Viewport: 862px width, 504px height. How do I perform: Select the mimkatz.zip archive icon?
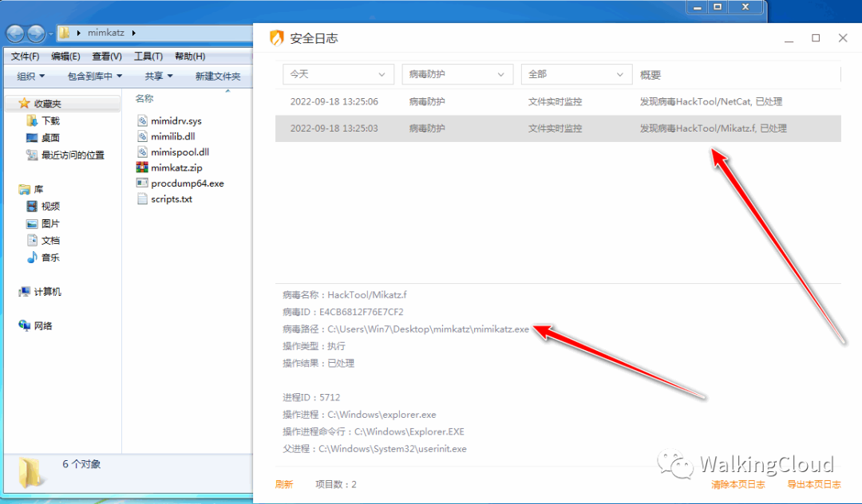(x=142, y=167)
